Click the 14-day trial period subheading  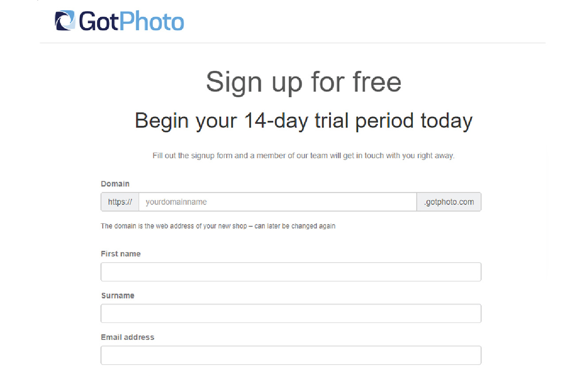[304, 121]
